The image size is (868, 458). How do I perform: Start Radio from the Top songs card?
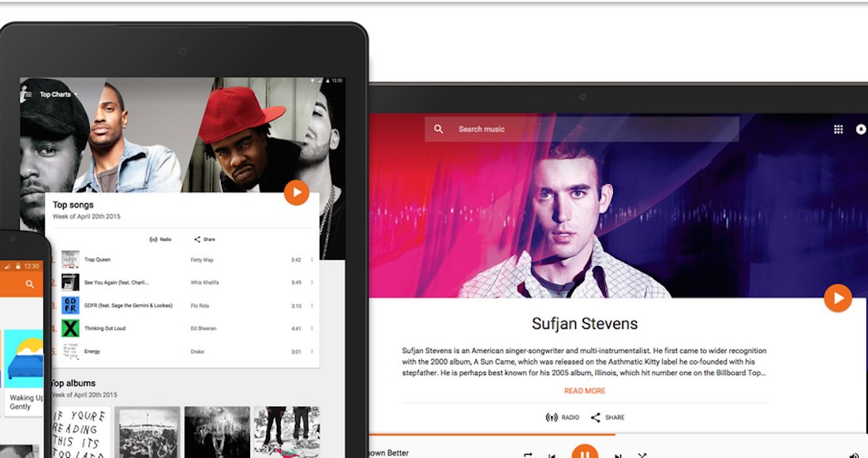pyautogui.click(x=160, y=239)
